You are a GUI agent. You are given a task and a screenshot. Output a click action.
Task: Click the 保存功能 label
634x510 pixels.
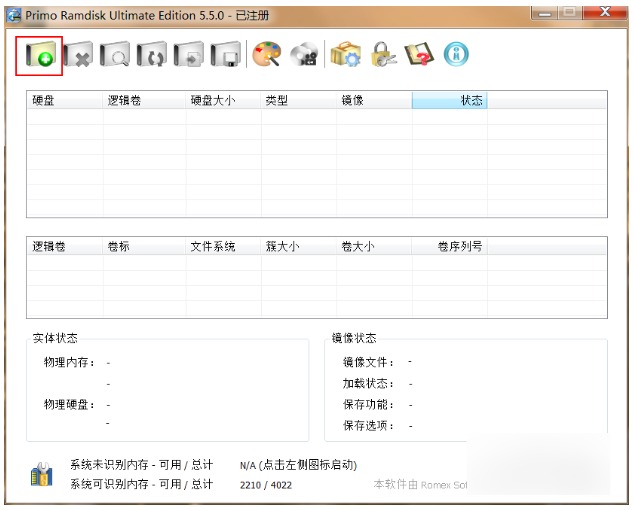click(x=368, y=404)
